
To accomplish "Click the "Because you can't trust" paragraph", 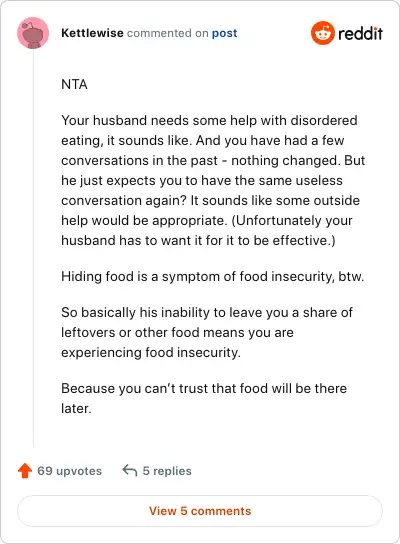I will [204, 398].
